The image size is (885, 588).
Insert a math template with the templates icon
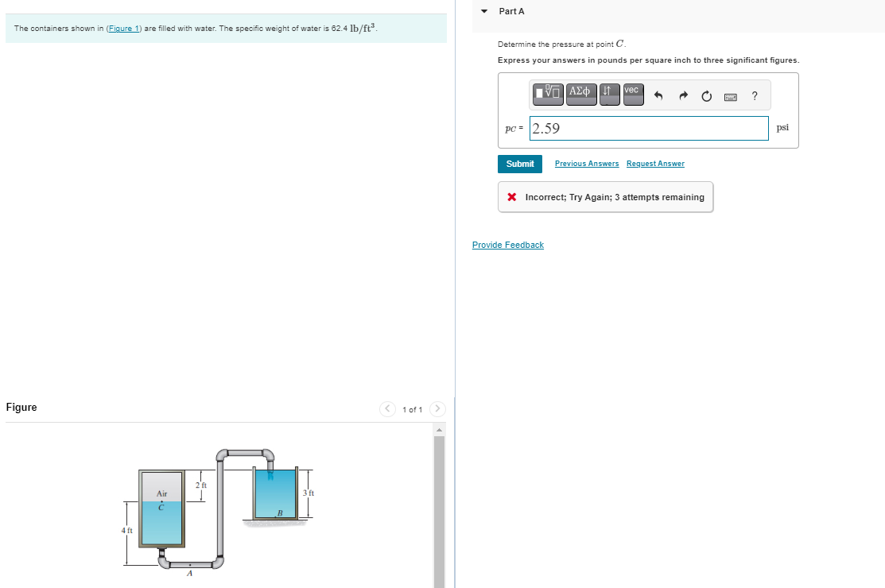[547, 94]
